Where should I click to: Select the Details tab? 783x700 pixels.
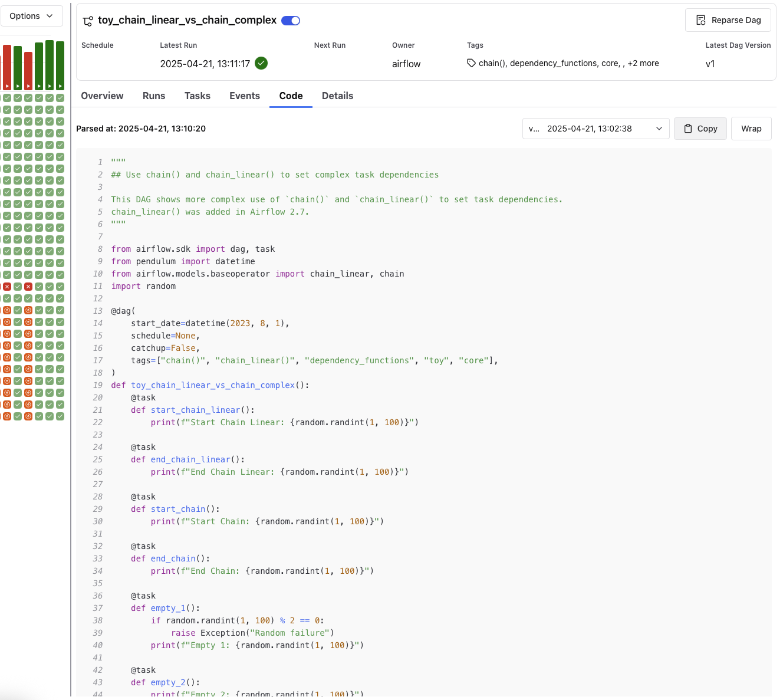coord(337,96)
